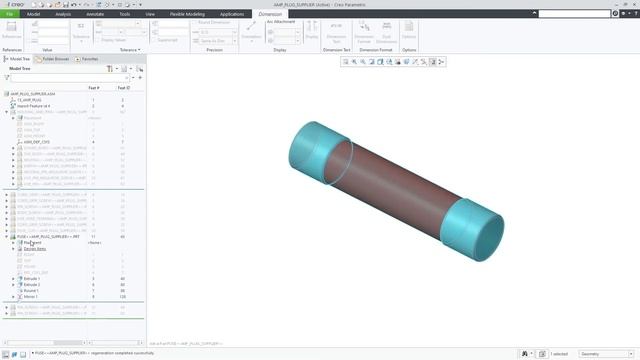Viewport: 640px width, 360px height.
Task: Expand the Mirror 1 feature
Action: pos(13,297)
